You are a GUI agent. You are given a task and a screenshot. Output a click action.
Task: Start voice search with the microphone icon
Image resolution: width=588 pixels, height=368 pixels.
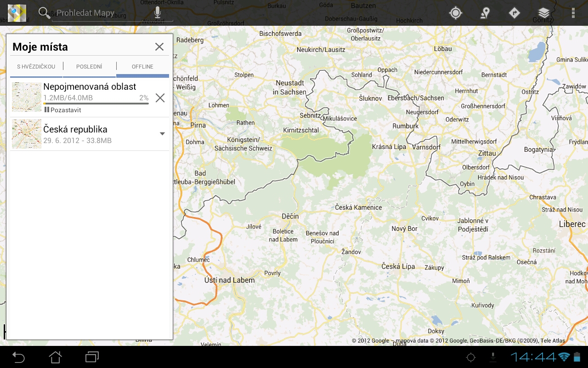pos(158,12)
